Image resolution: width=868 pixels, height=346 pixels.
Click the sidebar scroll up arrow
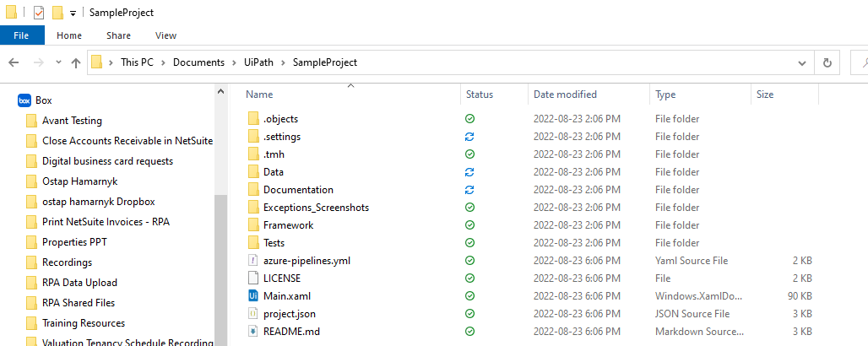click(x=220, y=91)
